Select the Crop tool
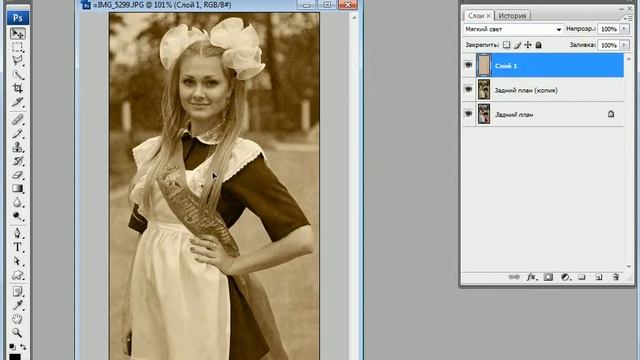This screenshot has width=640, height=360. (17, 88)
